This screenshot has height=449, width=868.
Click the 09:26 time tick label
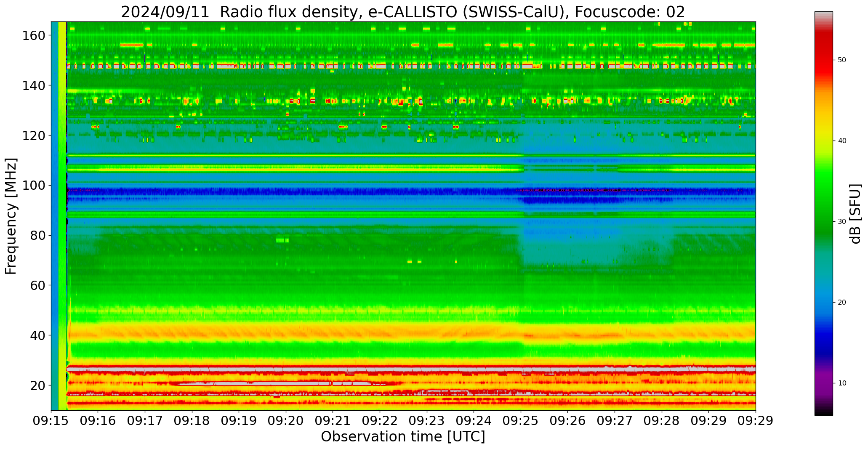pyautogui.click(x=568, y=421)
